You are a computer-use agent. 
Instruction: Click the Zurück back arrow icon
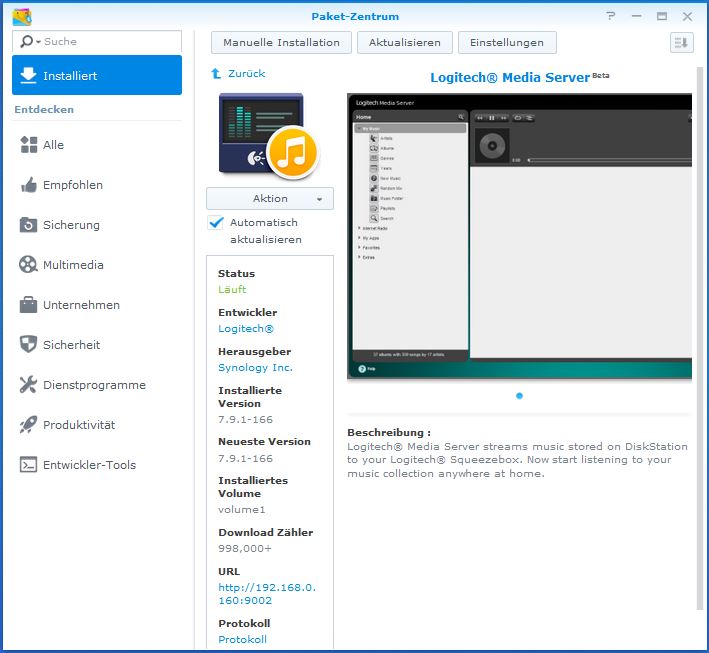click(216, 73)
